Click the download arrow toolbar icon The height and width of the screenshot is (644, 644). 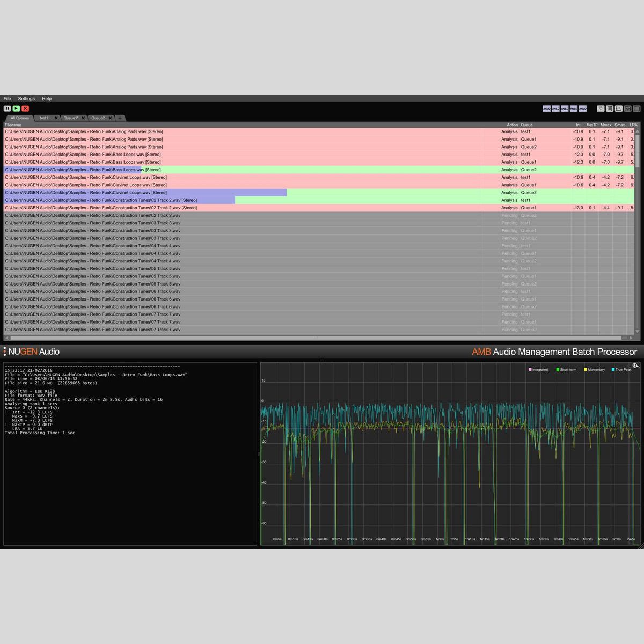tap(601, 108)
